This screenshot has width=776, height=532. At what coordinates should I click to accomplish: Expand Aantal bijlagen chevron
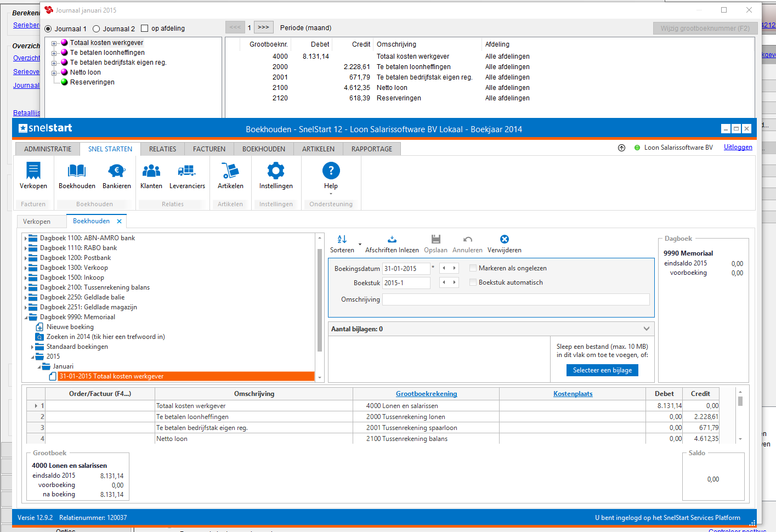click(x=647, y=329)
